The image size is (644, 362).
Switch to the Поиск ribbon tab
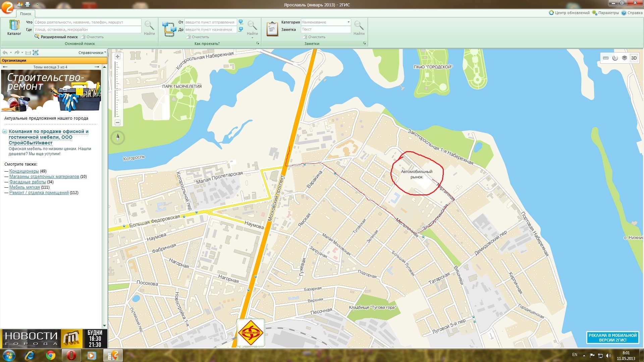pyautogui.click(x=25, y=14)
